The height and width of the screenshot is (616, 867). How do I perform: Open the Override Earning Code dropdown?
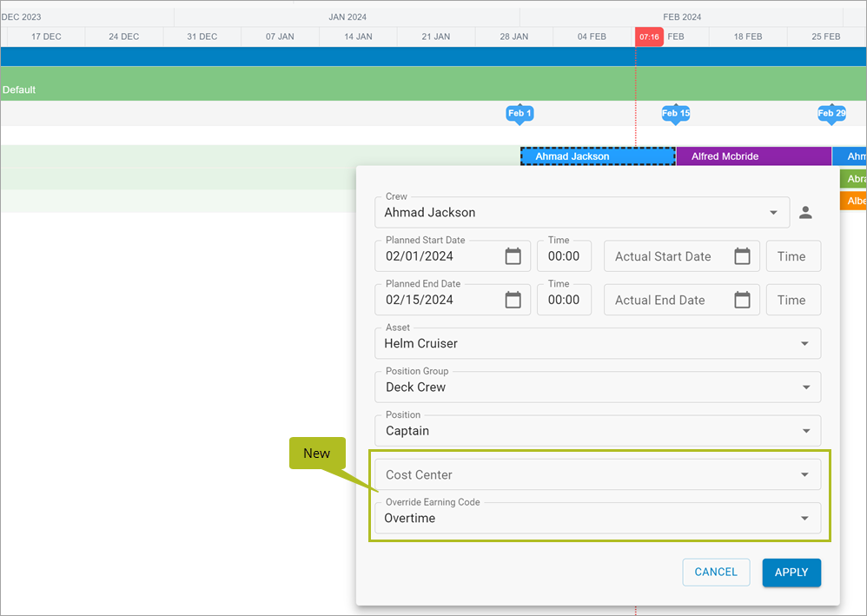click(598, 518)
